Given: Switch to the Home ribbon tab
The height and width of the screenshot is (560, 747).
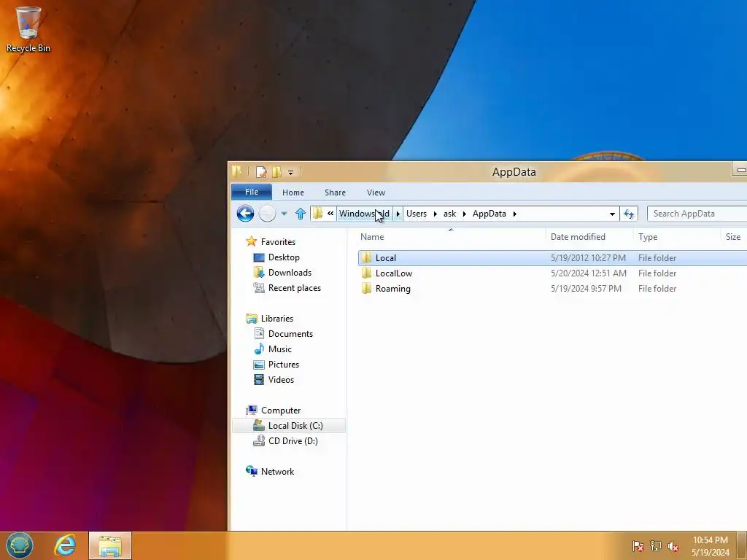Looking at the screenshot, I should pos(293,192).
